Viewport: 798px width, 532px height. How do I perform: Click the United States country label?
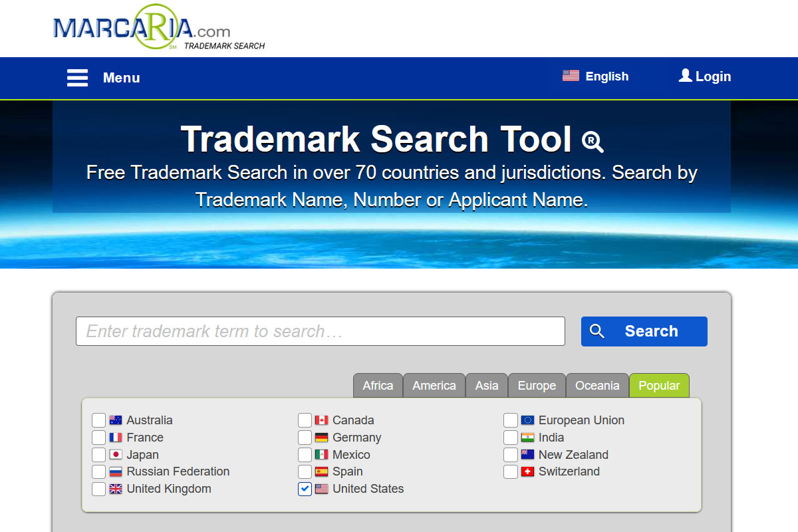pyautogui.click(x=368, y=489)
